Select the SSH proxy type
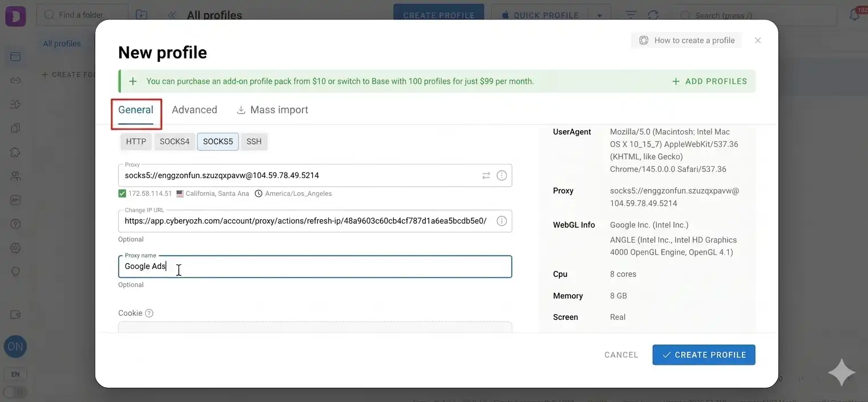The image size is (868, 402). (254, 142)
